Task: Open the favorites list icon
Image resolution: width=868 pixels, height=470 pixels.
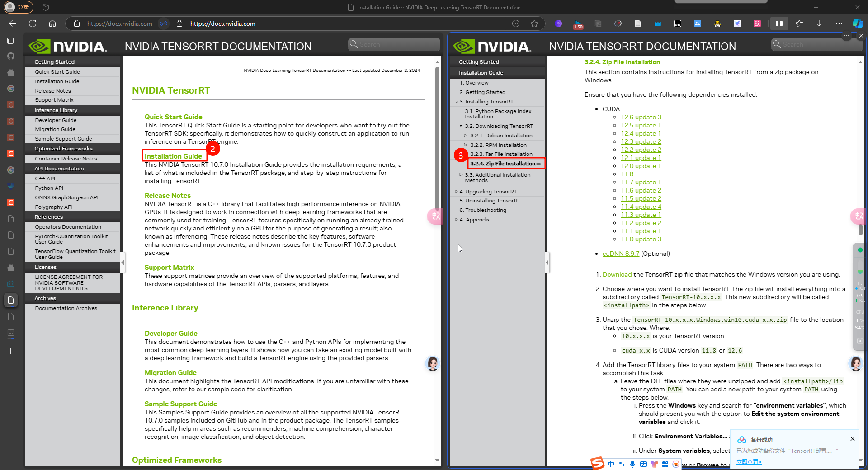Action: click(x=799, y=23)
